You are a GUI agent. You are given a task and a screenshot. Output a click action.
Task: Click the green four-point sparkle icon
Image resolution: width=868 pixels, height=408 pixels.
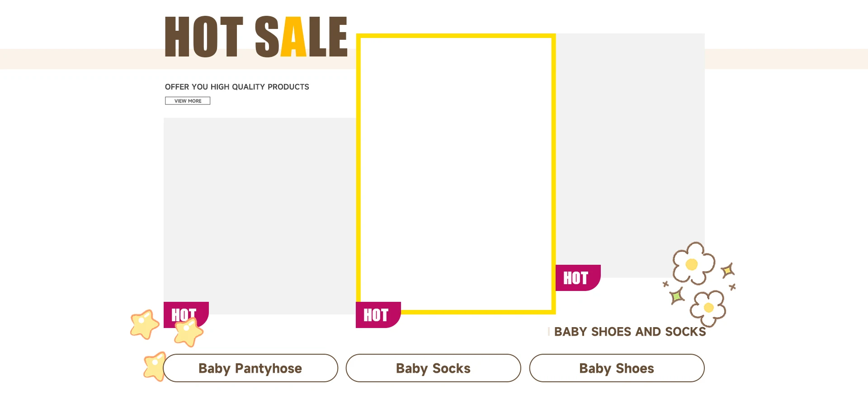pos(677,296)
